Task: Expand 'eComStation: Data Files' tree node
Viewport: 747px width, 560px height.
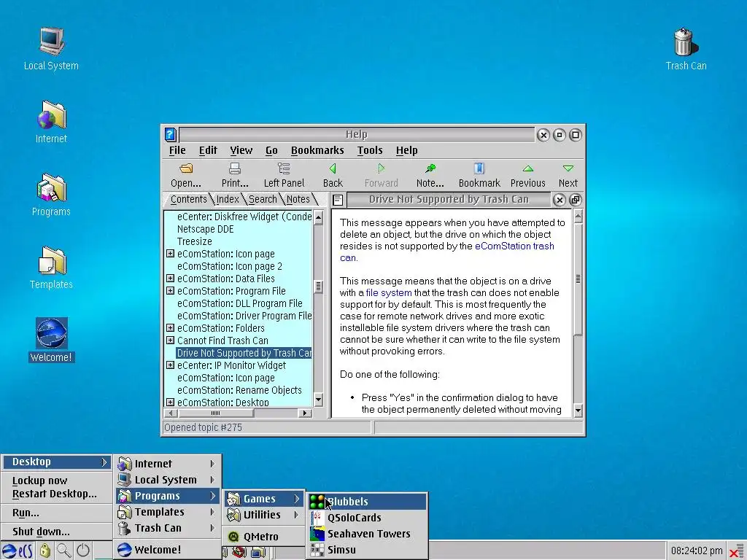Action: pyautogui.click(x=170, y=279)
